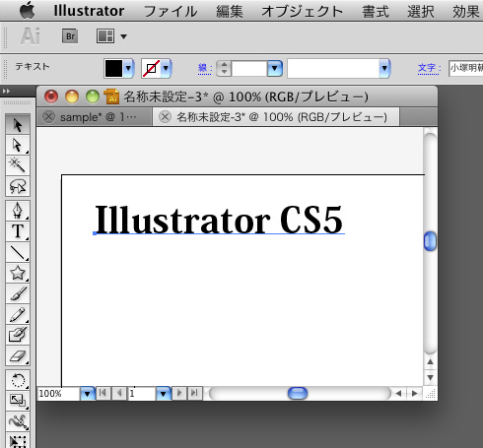
Task: Choose the Eraser tool
Action: (18, 355)
